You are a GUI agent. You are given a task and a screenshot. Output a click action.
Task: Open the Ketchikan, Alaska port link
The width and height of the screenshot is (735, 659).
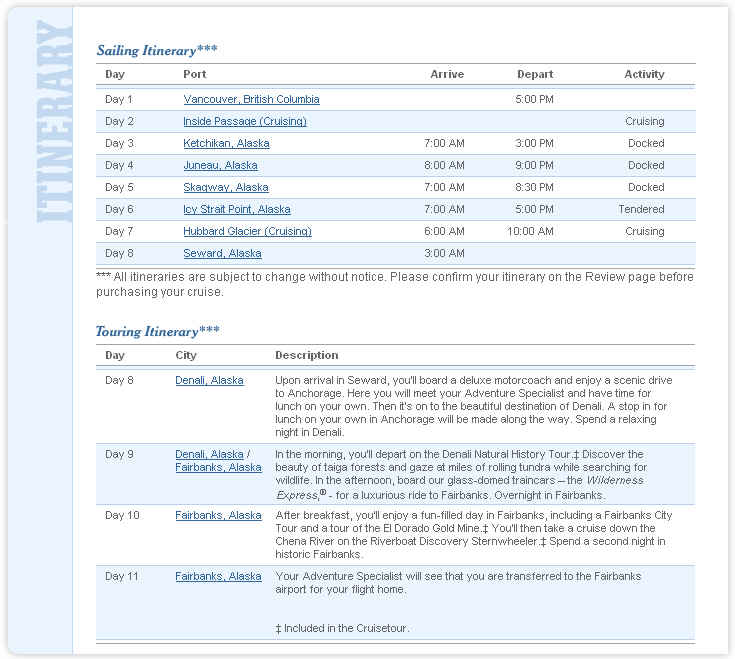[226, 143]
